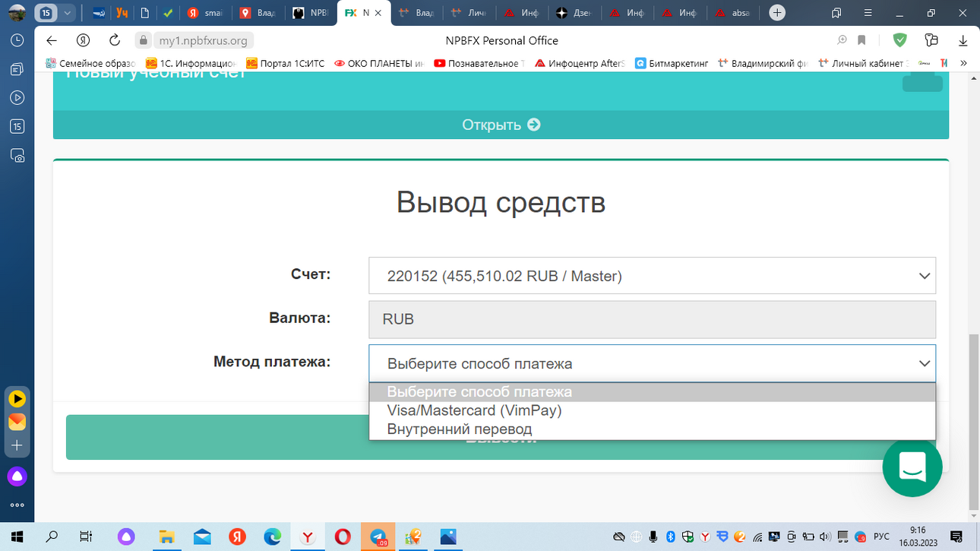Open Microsoft Edge from the taskbar

tap(272, 537)
